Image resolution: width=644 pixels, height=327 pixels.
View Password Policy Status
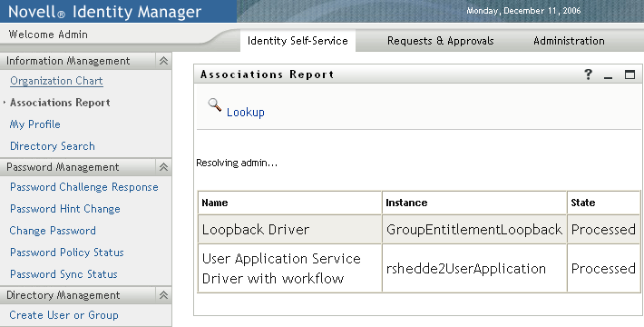pos(67,253)
